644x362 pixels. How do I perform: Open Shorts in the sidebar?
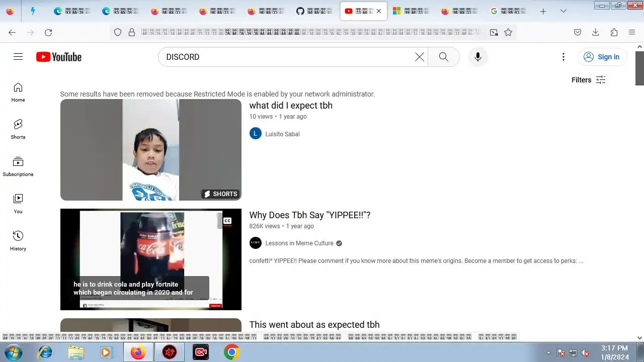pos(18,129)
